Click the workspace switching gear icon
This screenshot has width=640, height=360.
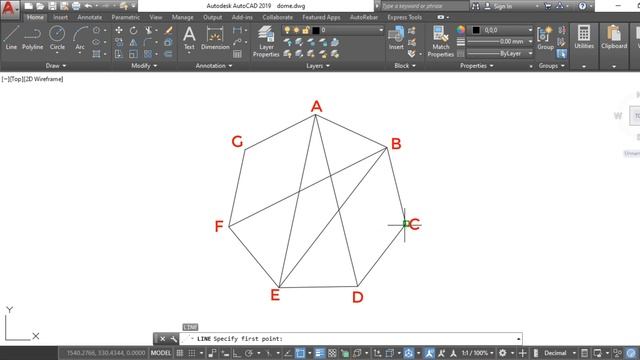tap(502, 353)
